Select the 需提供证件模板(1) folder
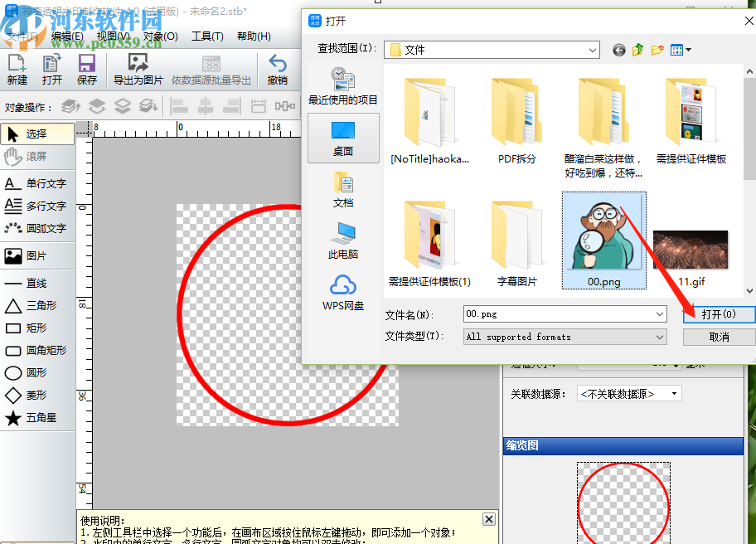This screenshot has height=544, width=756. click(429, 244)
